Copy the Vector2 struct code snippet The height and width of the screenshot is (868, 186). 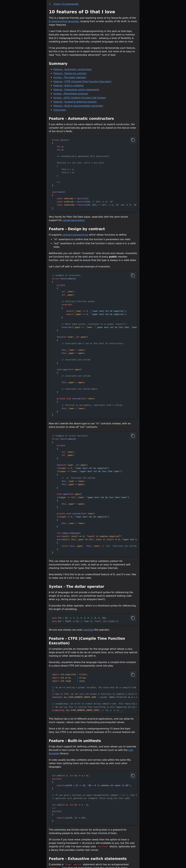coord(133,140)
